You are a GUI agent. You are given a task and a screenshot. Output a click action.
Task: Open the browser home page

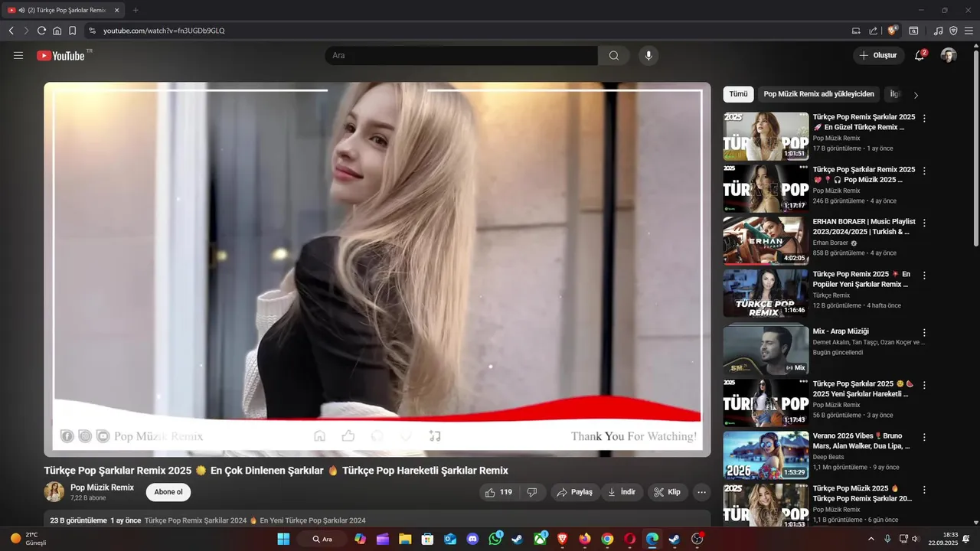(x=57, y=31)
